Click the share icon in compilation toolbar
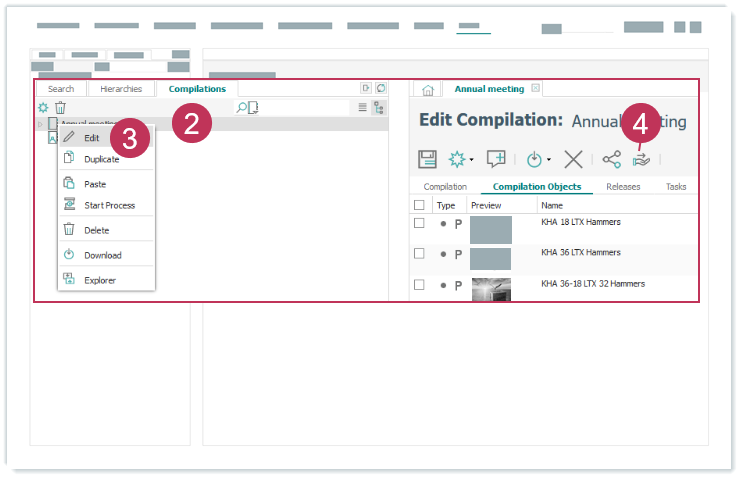This screenshot has width=741, height=479. click(x=611, y=159)
